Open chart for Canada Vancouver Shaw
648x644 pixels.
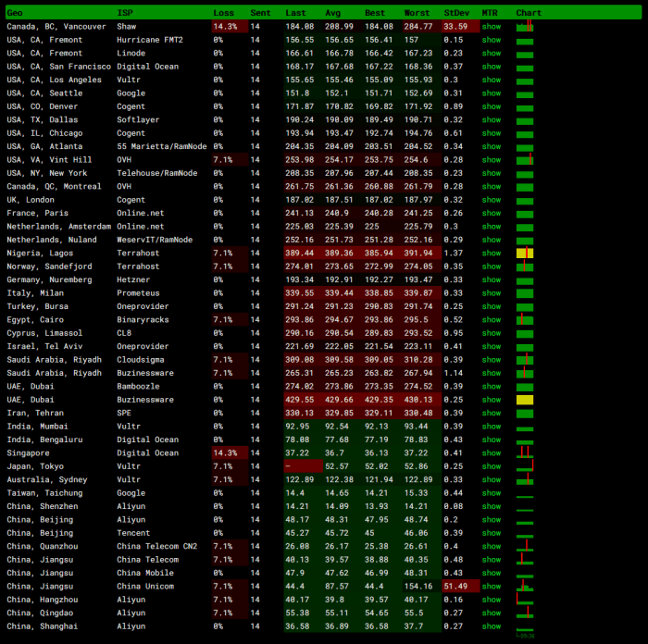525,27
